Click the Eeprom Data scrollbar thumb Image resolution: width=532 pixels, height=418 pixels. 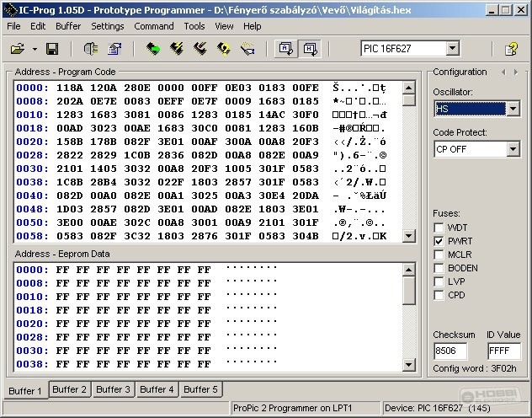pyautogui.click(x=409, y=291)
